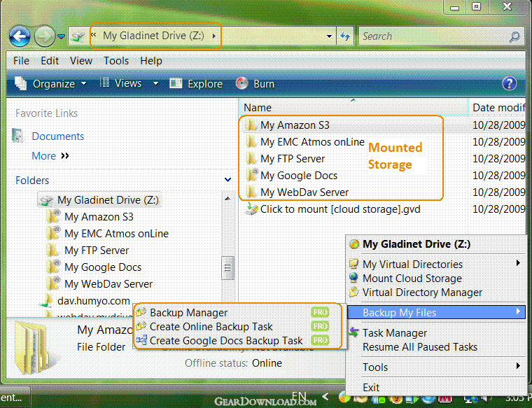The width and height of the screenshot is (532, 408).
Task: Click Burn in the toolbar
Action: 255,83
